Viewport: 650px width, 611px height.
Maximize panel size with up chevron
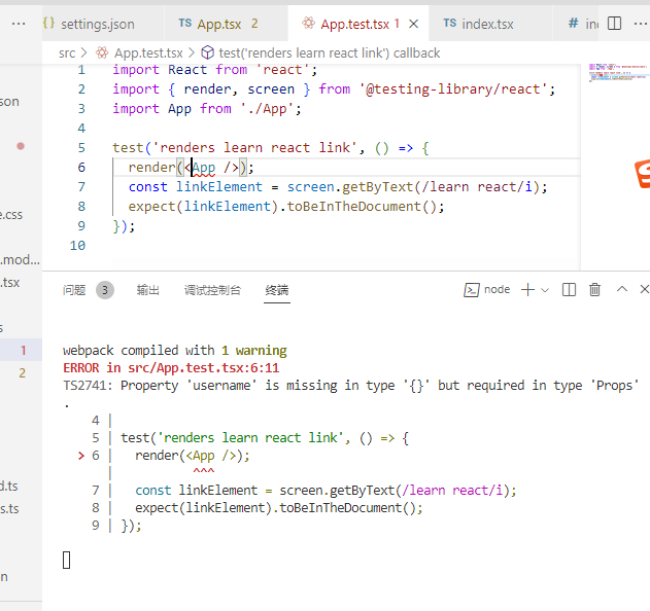[x=621, y=290]
